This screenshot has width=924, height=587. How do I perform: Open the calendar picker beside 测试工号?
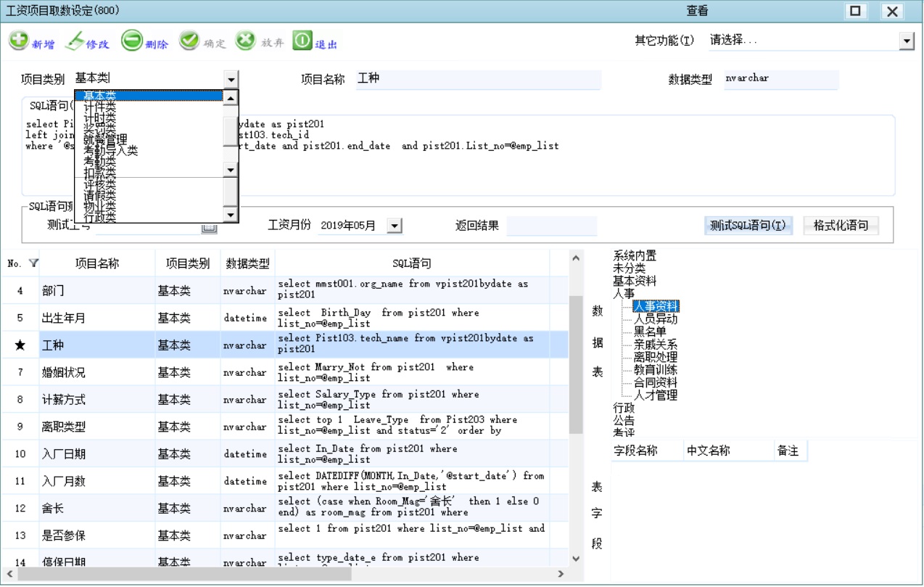[209, 227]
